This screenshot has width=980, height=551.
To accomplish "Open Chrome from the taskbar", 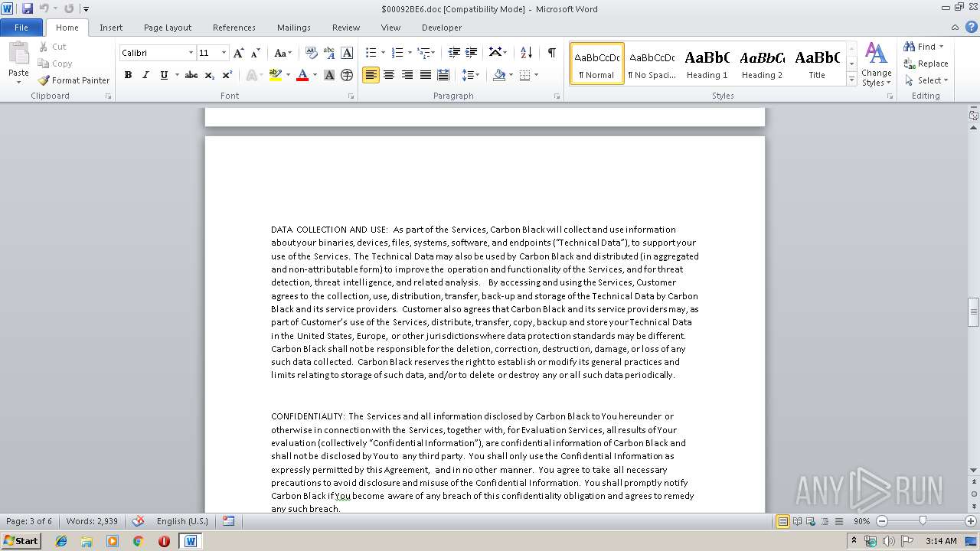I will click(138, 541).
